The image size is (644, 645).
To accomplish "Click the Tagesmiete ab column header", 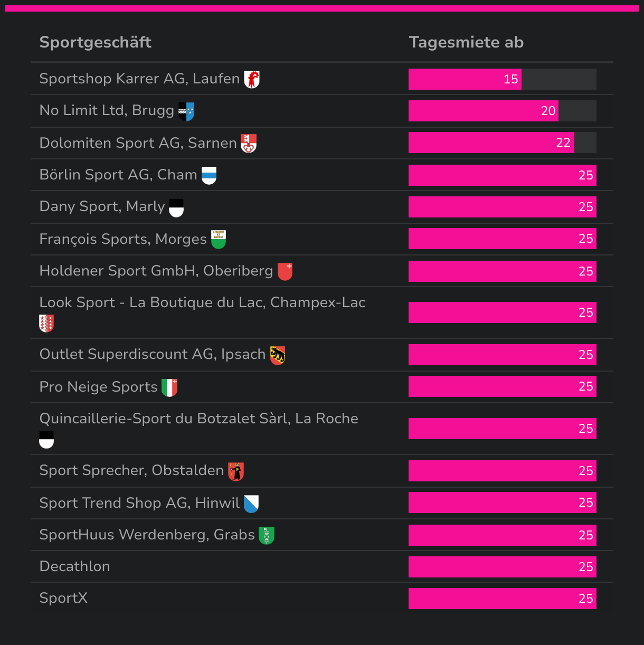I will tap(466, 42).
